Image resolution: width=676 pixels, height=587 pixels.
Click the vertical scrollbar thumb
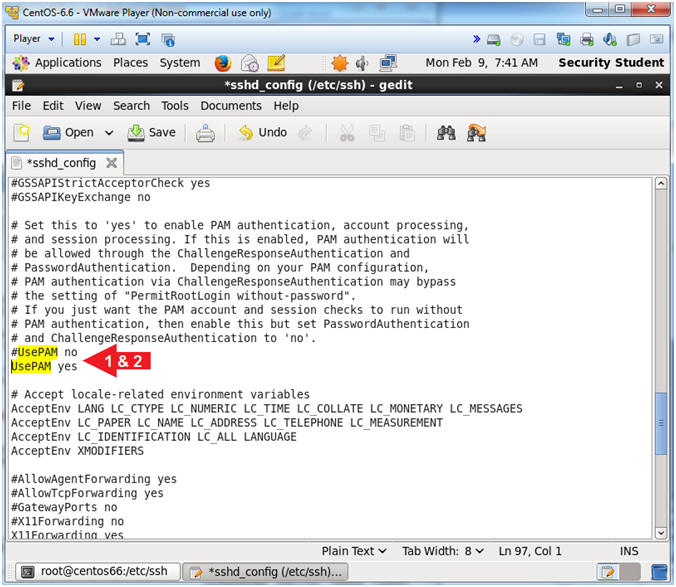tap(661, 423)
